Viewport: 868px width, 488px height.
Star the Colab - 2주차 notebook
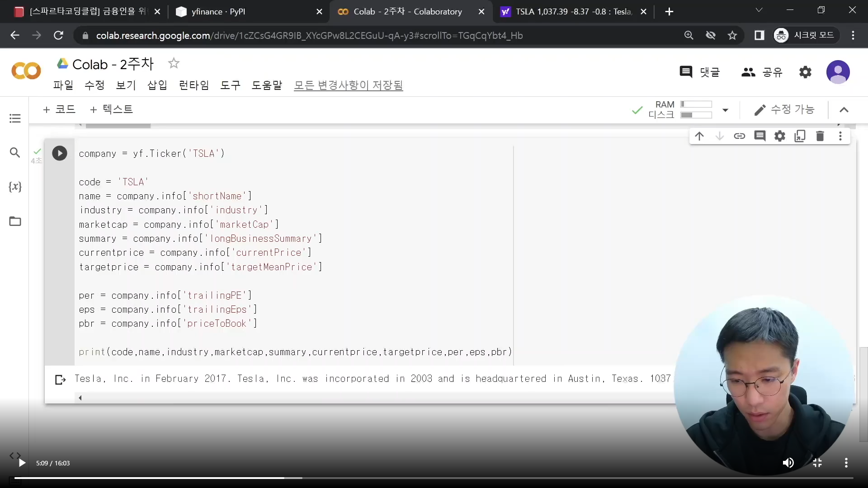[x=174, y=63]
